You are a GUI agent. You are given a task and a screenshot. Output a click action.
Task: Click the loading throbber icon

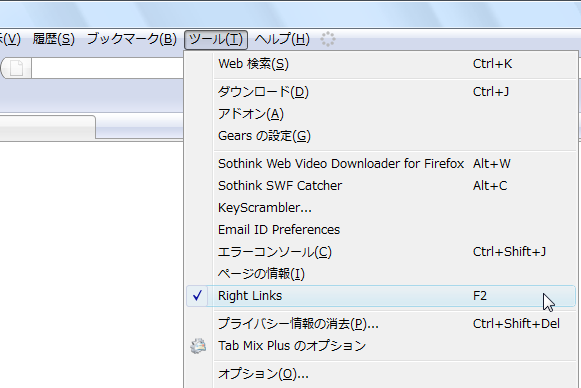click(328, 39)
